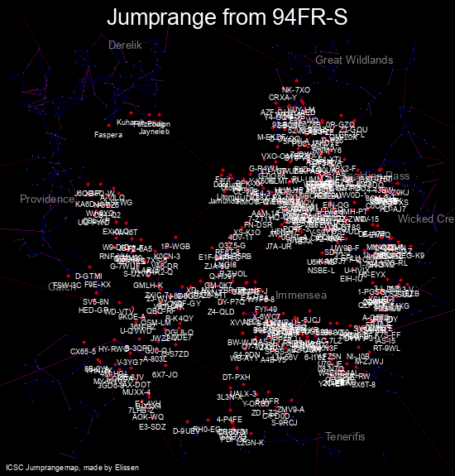Click the NK-7XO system label
Screen dimensions: 455x476
(296, 90)
